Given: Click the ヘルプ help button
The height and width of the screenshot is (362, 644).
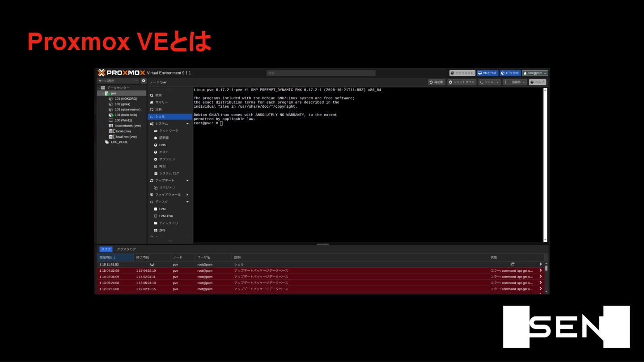Looking at the screenshot, I should (538, 82).
